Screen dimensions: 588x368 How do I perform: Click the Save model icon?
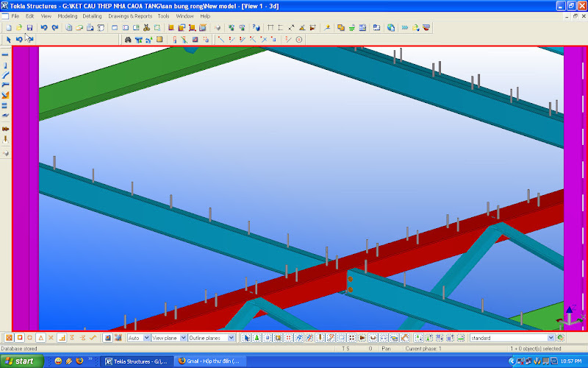tap(29, 28)
